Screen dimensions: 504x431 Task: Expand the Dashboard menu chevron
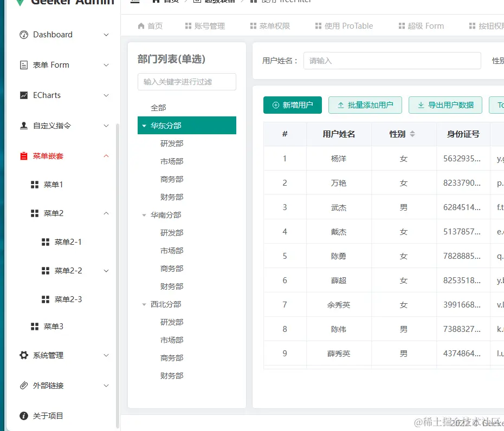(x=106, y=35)
